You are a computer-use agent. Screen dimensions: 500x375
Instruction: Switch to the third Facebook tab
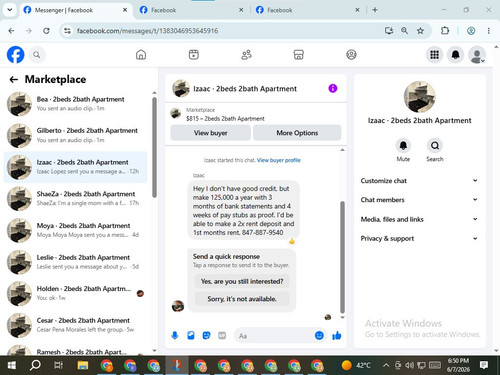click(x=307, y=10)
